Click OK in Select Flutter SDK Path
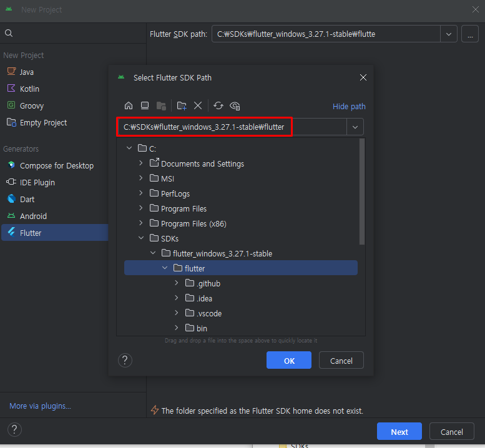The width and height of the screenshot is (485, 448). [289, 361]
